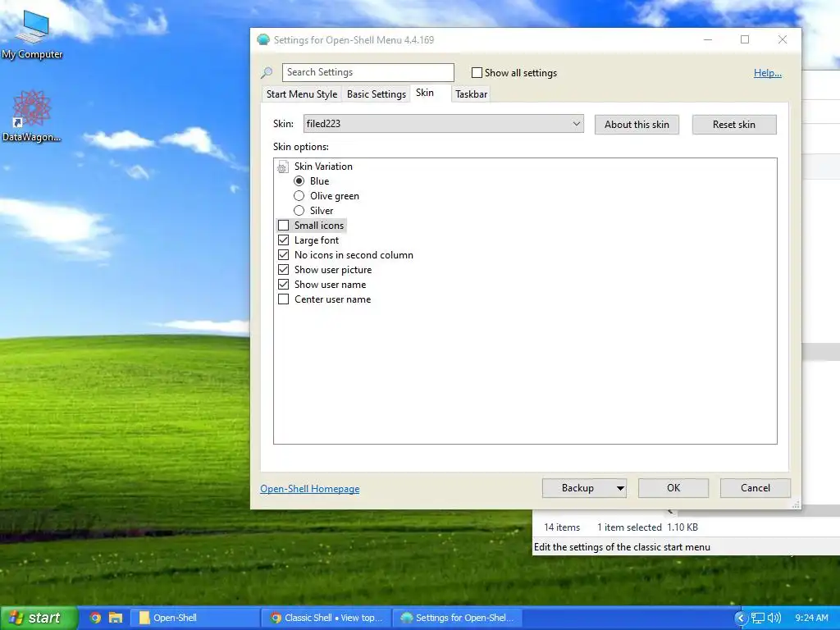Minimize the Open-Shell settings window
The width and height of the screenshot is (840, 630).
[x=708, y=39]
